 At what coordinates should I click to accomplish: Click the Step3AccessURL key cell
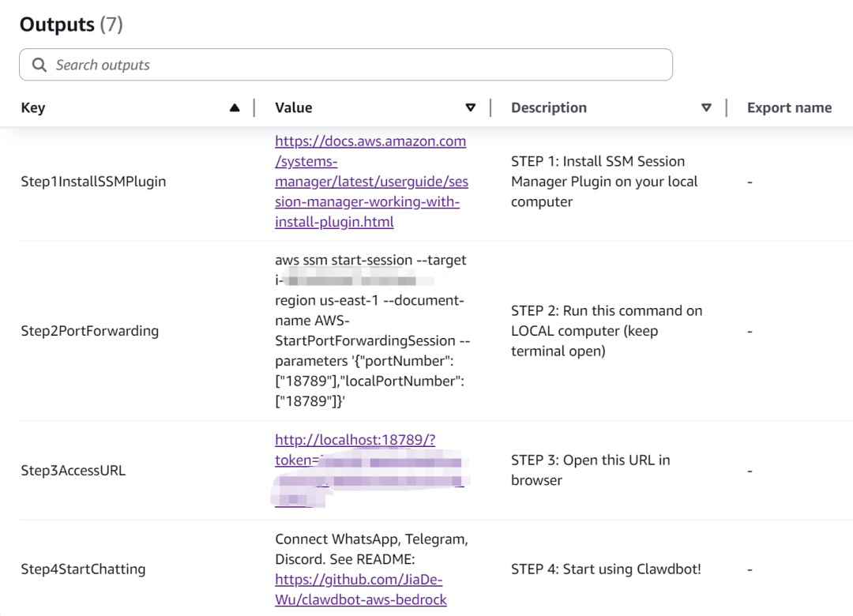[73, 471]
